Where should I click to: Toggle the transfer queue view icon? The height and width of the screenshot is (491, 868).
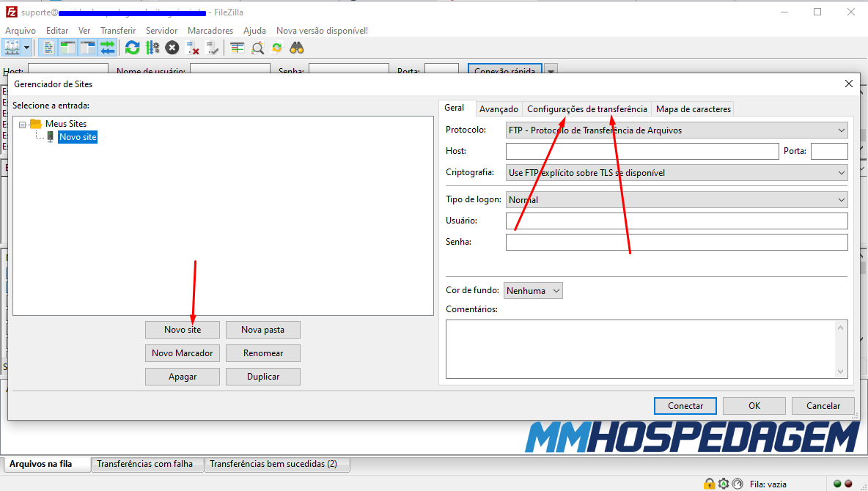(107, 48)
